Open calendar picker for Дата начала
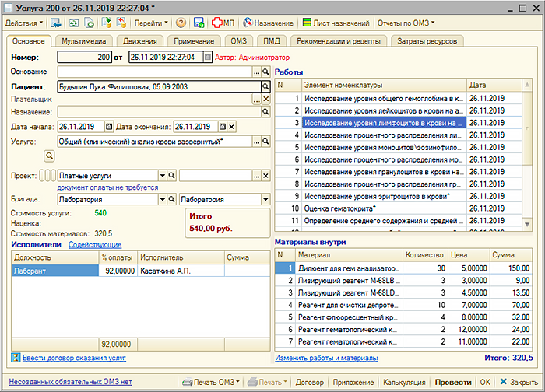Screen dimensions: 545x392 109,127
